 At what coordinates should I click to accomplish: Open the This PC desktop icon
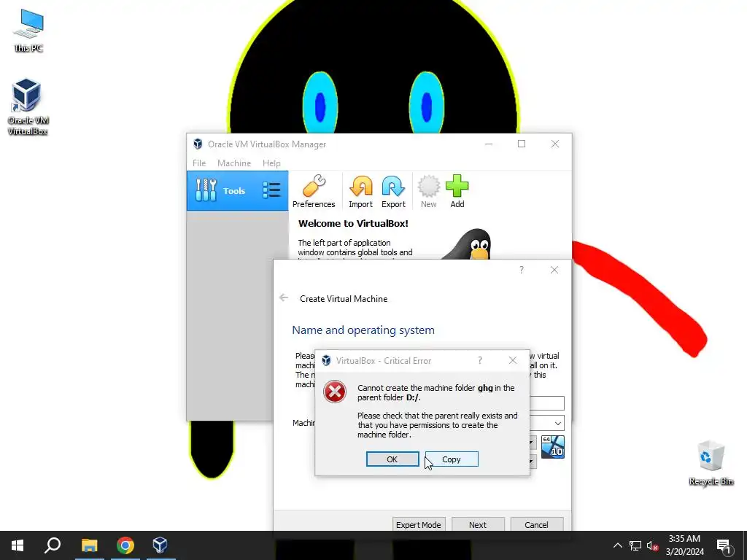[x=28, y=31]
